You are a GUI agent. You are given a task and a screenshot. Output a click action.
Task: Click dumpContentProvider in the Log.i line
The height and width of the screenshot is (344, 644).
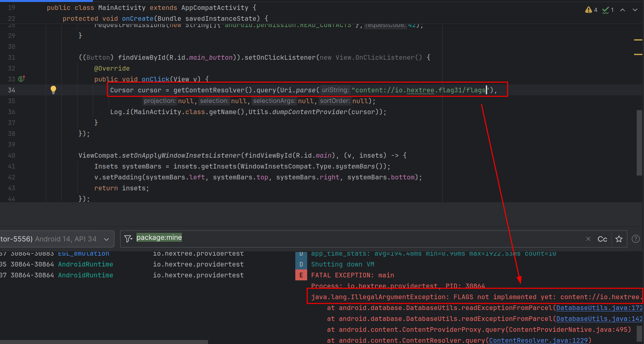(310, 112)
